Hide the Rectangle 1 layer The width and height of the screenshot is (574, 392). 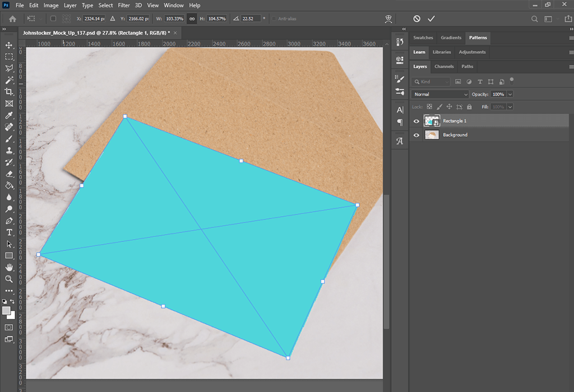(416, 121)
